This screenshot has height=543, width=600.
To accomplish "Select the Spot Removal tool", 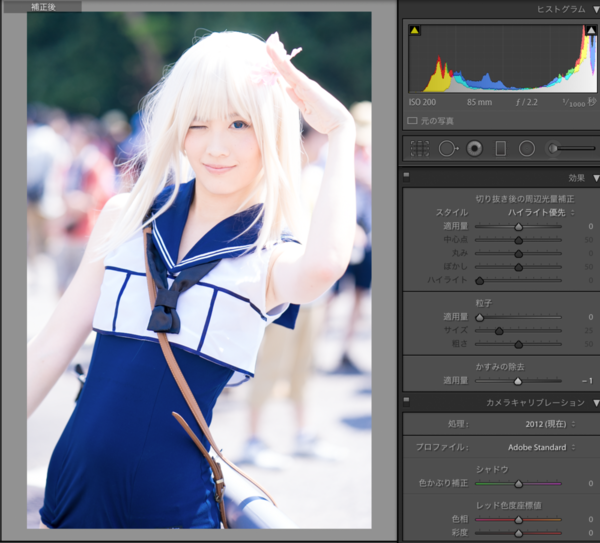I will [448, 148].
